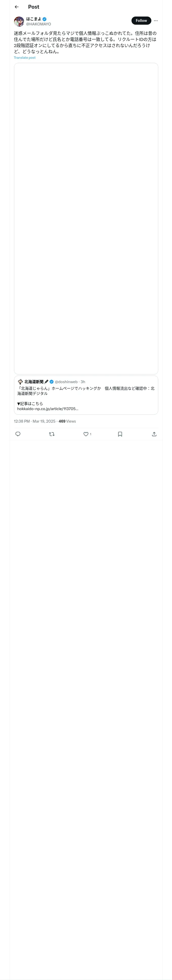
Task: Click the back arrow icon
Action: [x=16, y=7]
